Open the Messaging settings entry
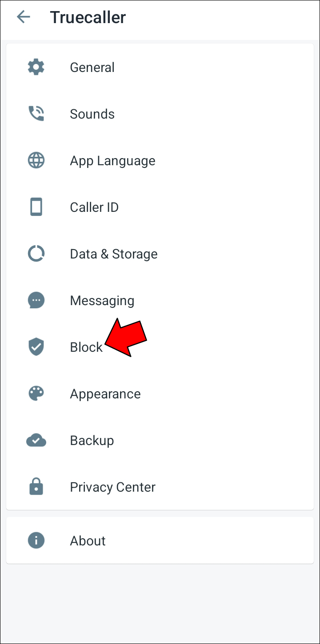This screenshot has height=644, width=320. (x=102, y=301)
